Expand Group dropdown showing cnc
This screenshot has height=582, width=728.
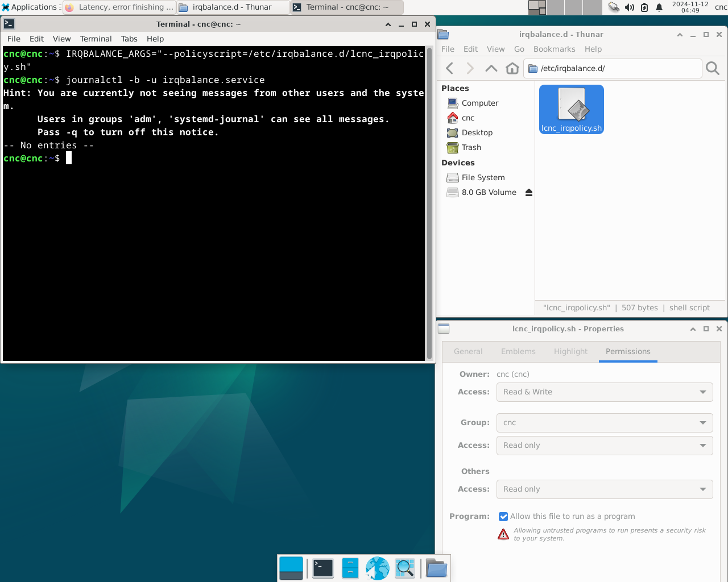coord(605,423)
